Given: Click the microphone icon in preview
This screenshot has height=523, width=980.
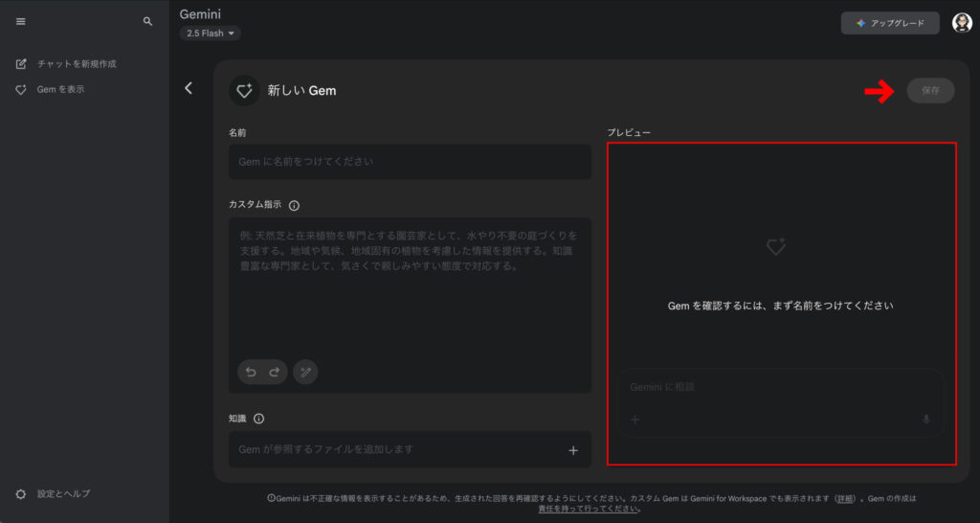Looking at the screenshot, I should [x=925, y=420].
